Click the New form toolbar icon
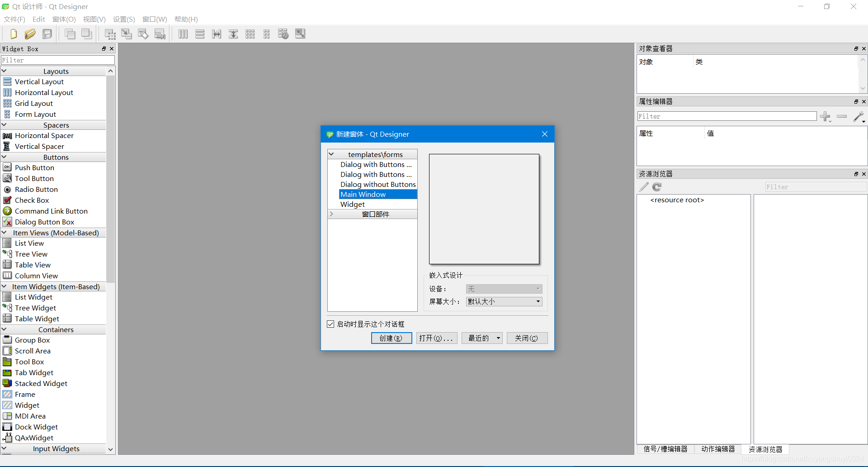The height and width of the screenshot is (467, 868). point(13,34)
